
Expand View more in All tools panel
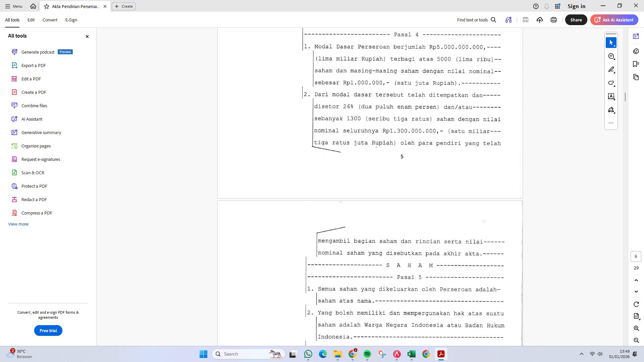click(18, 224)
